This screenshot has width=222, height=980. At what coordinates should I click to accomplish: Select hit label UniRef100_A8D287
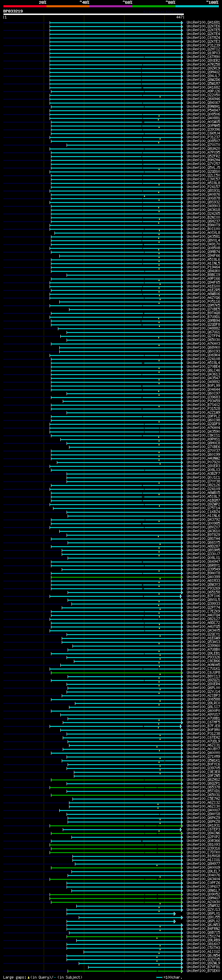203,546
